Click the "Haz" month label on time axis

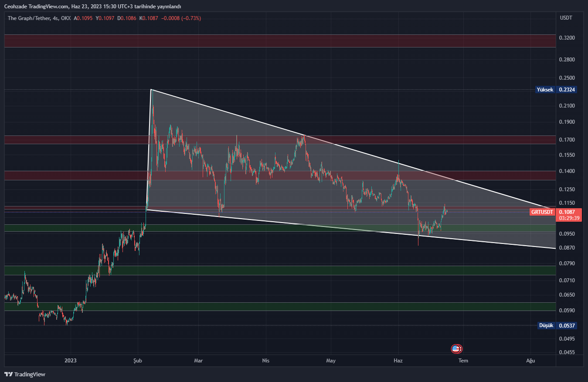pyautogui.click(x=398, y=361)
